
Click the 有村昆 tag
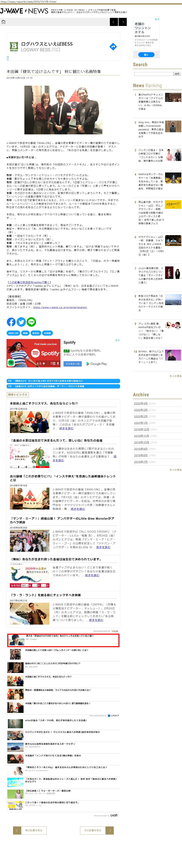pos(35,333)
